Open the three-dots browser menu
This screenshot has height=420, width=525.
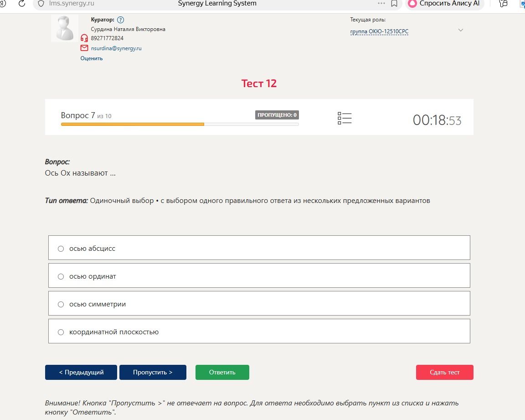pos(381,3)
